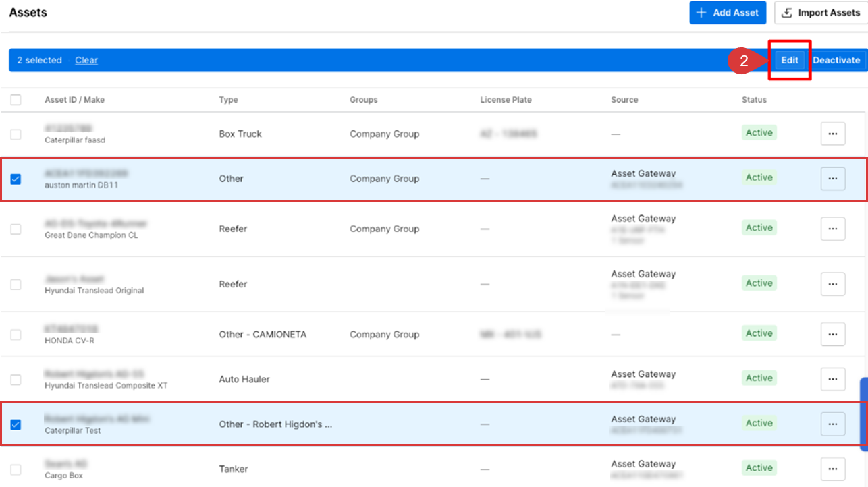868x487 pixels.
Task: Click the Source column header
Action: coord(624,100)
